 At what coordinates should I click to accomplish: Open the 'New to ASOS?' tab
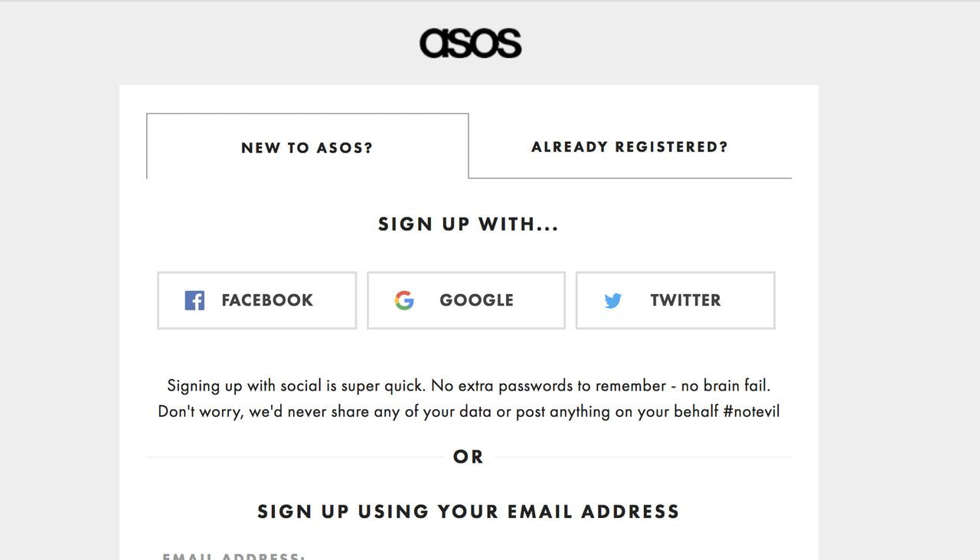[x=307, y=146]
